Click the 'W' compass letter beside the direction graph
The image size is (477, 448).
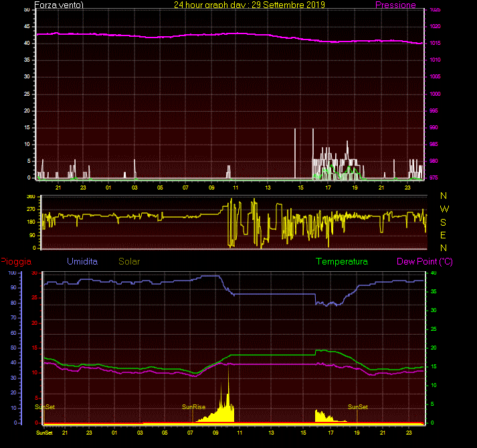(444, 209)
